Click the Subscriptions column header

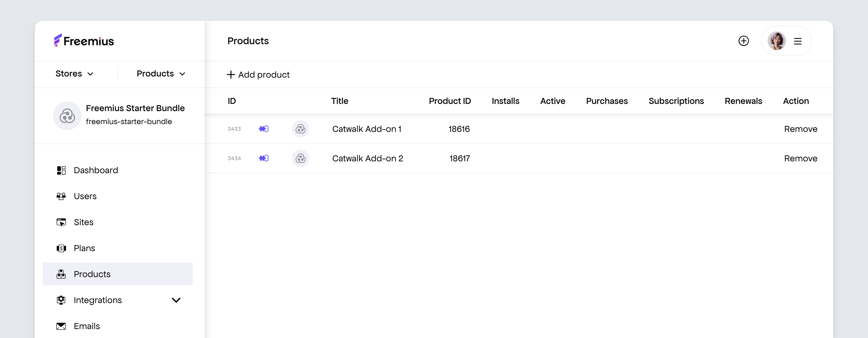pyautogui.click(x=676, y=101)
